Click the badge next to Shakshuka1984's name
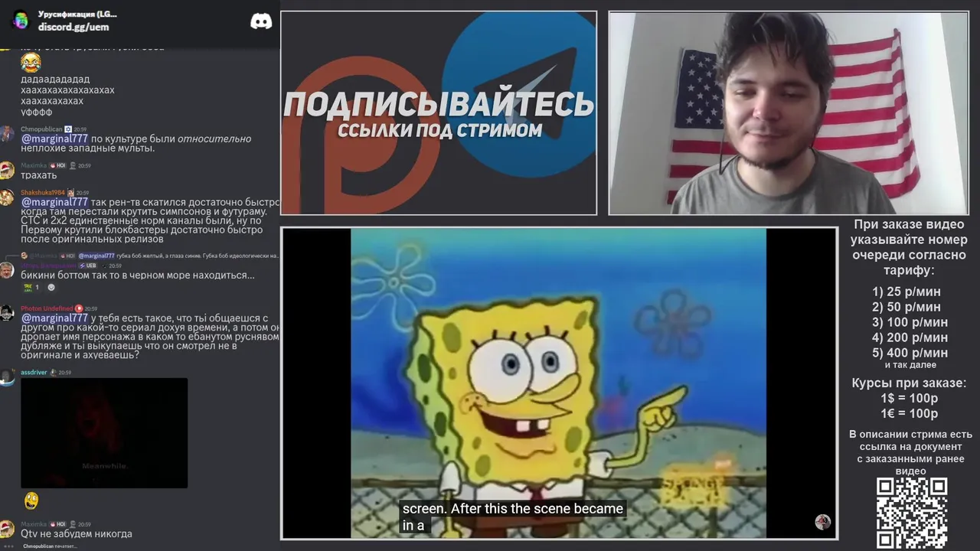980x551 pixels. click(x=70, y=193)
